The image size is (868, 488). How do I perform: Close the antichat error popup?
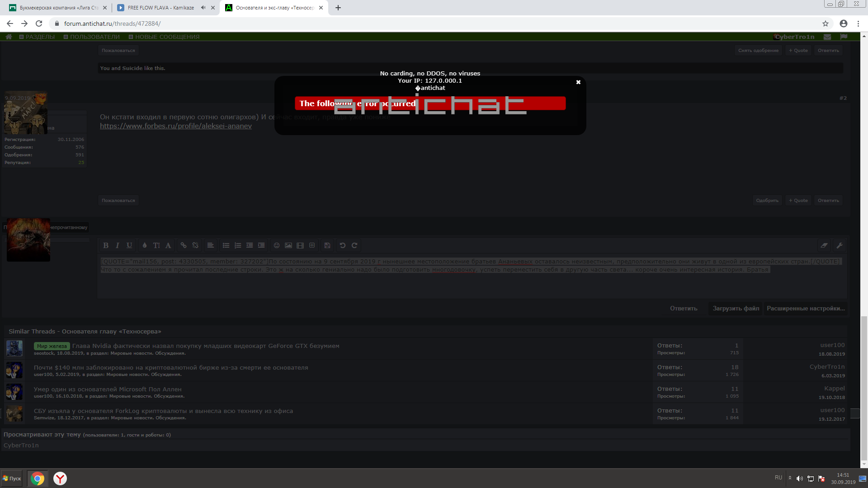click(x=578, y=82)
